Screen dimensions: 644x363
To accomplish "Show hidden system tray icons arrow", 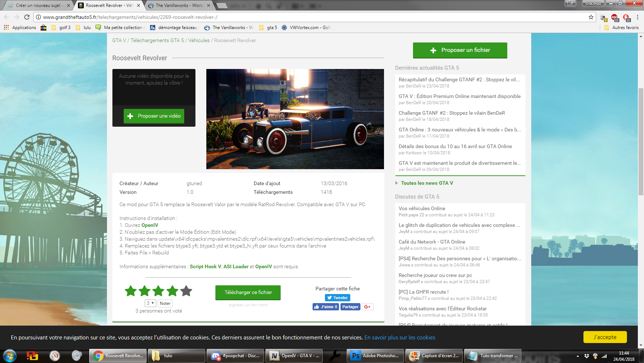I will coord(578,356).
